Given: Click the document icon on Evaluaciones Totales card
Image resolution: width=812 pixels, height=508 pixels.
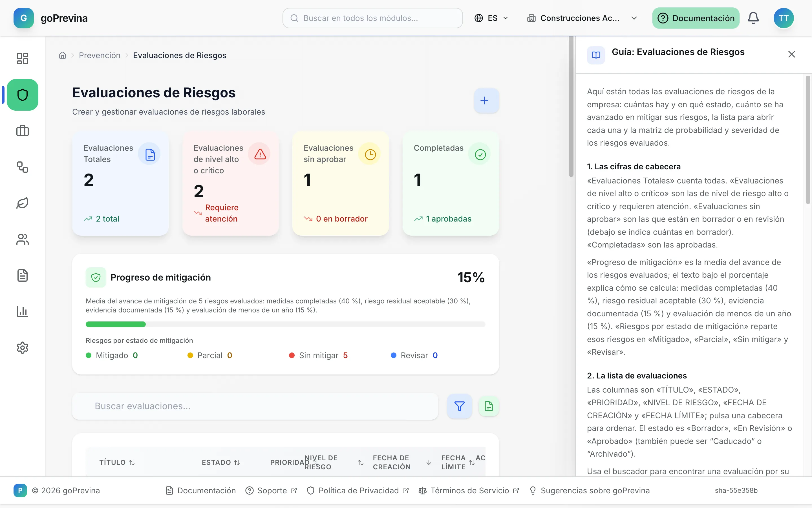Looking at the screenshot, I should click(x=149, y=154).
